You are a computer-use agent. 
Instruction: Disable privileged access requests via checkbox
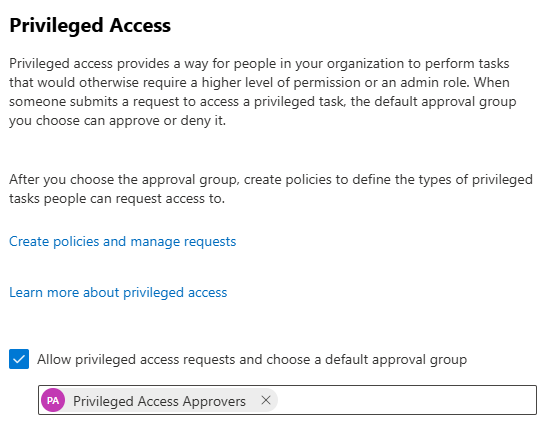click(x=19, y=359)
